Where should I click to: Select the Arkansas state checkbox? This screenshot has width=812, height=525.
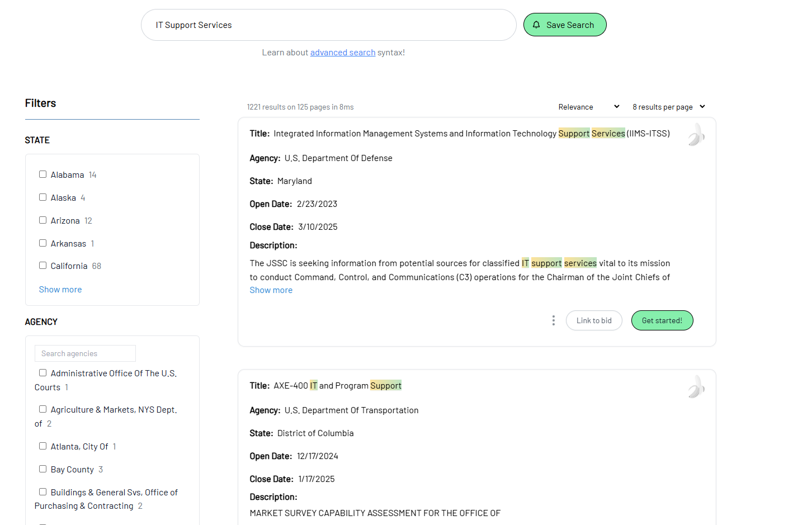(x=43, y=243)
